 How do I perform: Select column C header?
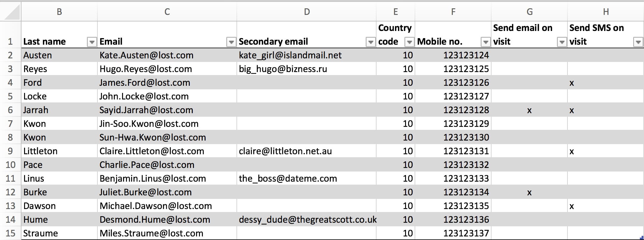[x=167, y=12]
